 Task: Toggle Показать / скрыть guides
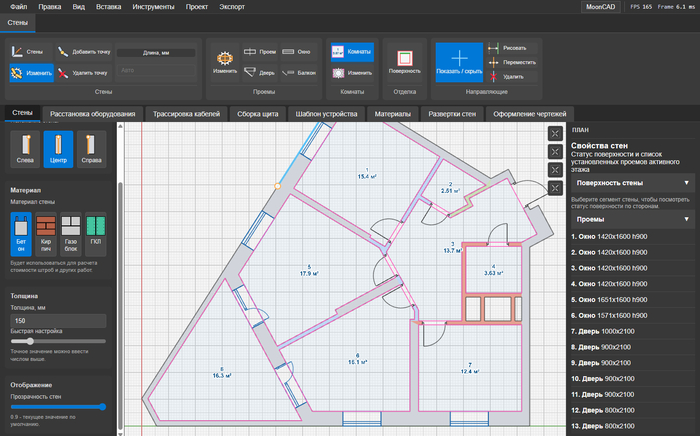pos(459,62)
